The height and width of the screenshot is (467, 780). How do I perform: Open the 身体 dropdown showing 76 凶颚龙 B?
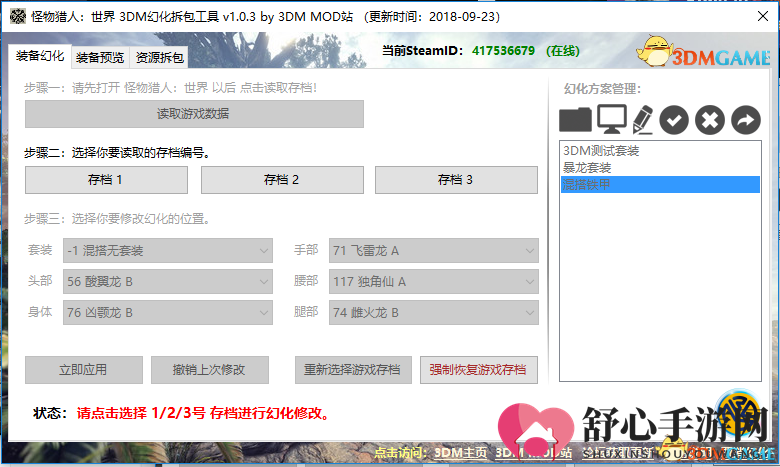coord(168,312)
